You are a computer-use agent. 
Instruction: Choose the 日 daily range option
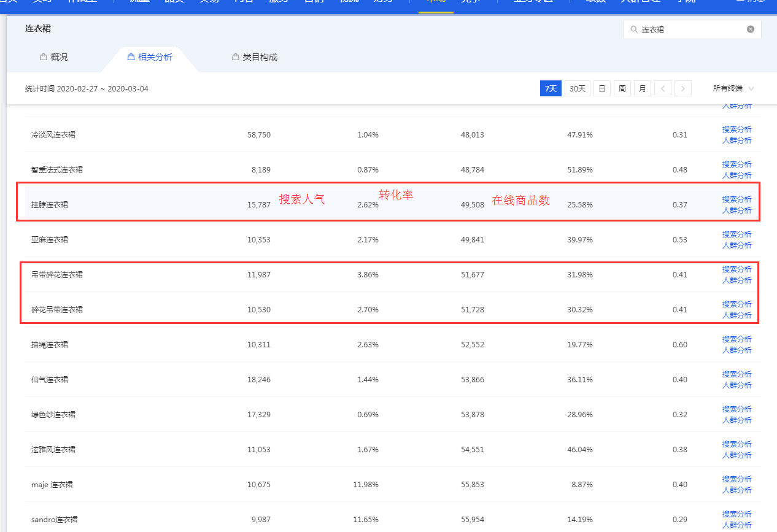tap(601, 89)
